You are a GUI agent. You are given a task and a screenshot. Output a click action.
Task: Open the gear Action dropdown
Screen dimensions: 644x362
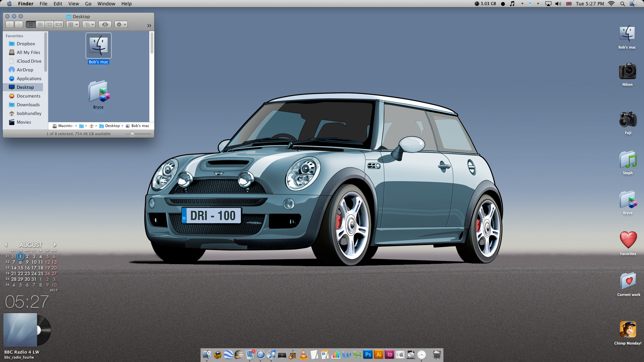121,24
